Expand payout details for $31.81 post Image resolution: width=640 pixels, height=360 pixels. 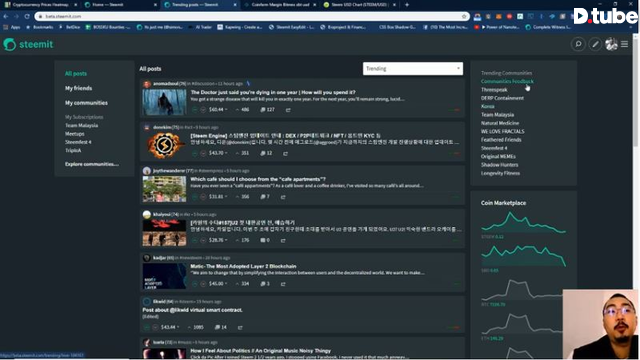click(x=218, y=197)
